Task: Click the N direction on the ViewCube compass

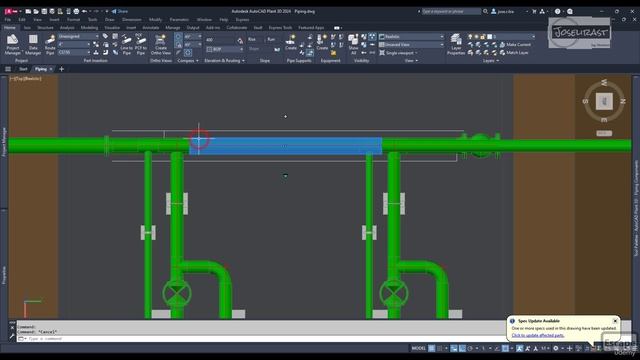Action: click(x=622, y=101)
